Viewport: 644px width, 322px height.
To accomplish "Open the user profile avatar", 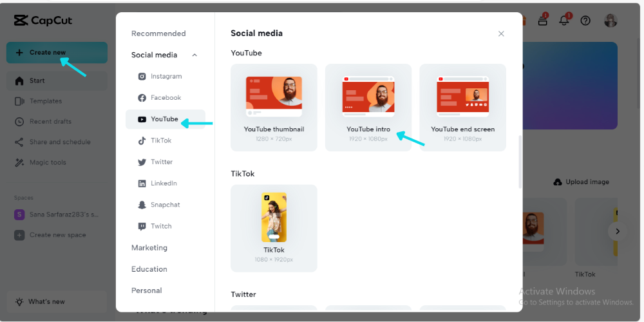I will tap(611, 21).
